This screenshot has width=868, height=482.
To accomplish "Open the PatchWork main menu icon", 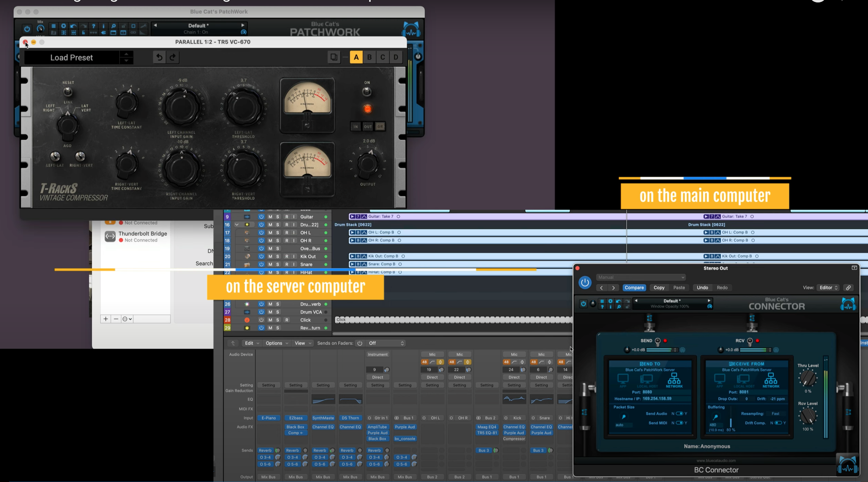I will click(x=53, y=26).
